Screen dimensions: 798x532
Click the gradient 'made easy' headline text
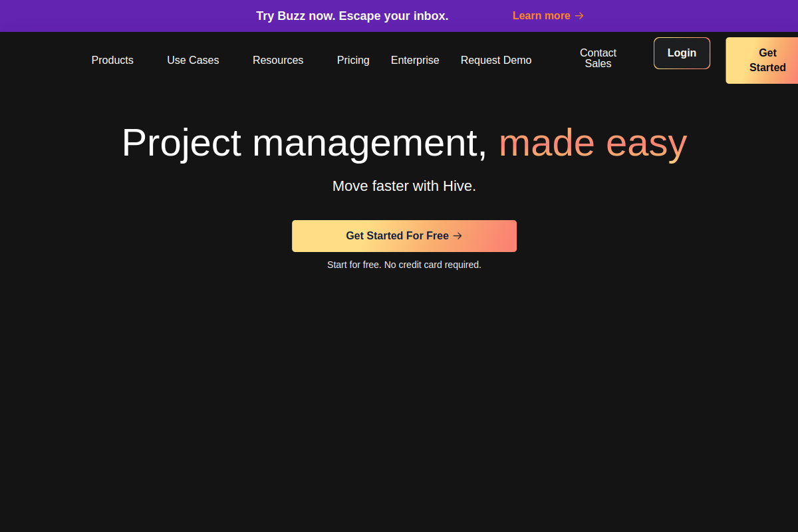tap(593, 143)
